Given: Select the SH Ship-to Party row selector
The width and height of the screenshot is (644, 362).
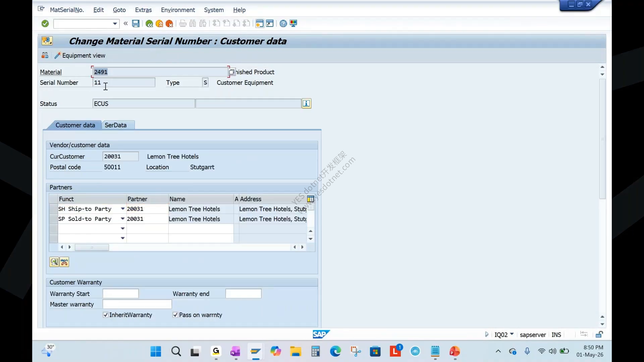Looking at the screenshot, I should pyautogui.click(x=53, y=209).
